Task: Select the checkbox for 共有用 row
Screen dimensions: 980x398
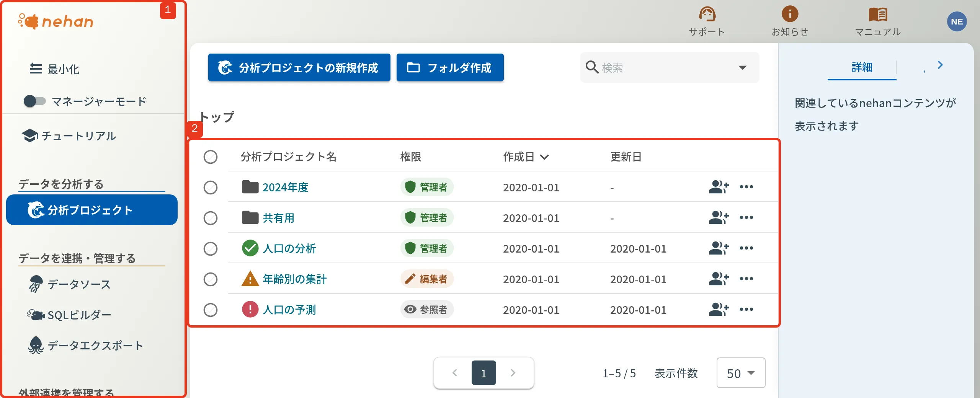Action: 211,218
